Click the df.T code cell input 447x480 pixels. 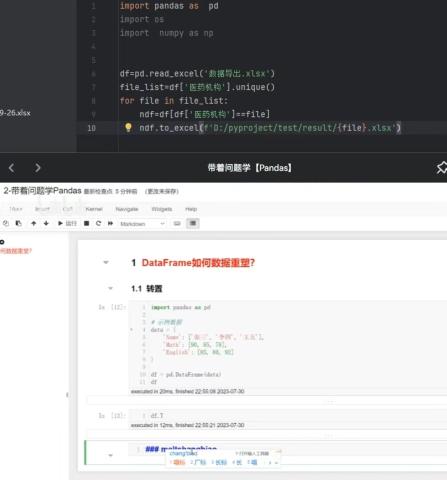pyautogui.click(x=287, y=416)
